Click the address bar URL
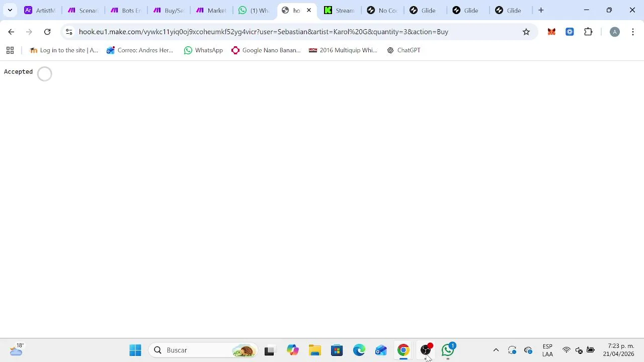644x362 pixels. (264, 32)
